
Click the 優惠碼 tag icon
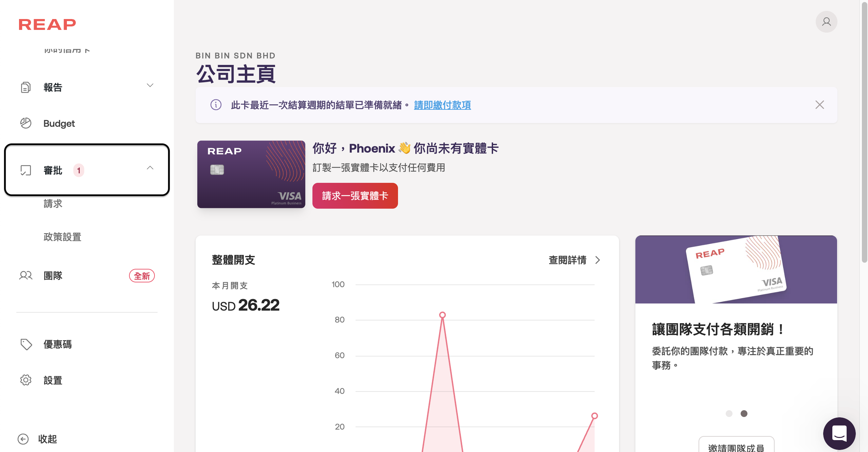tap(26, 344)
